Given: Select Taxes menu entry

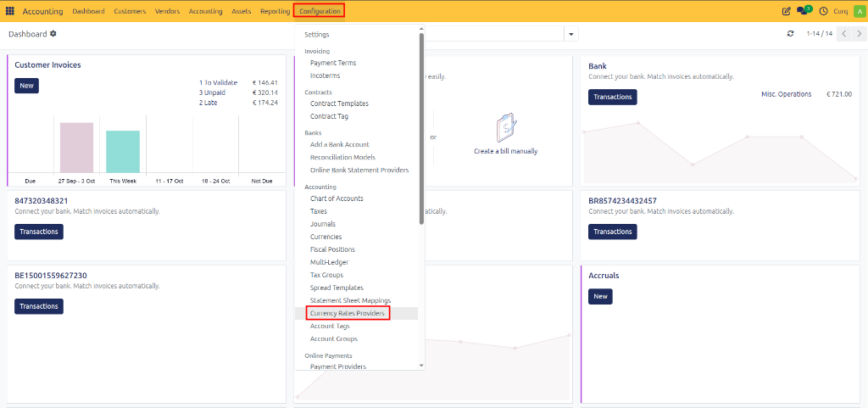Looking at the screenshot, I should 319,211.
